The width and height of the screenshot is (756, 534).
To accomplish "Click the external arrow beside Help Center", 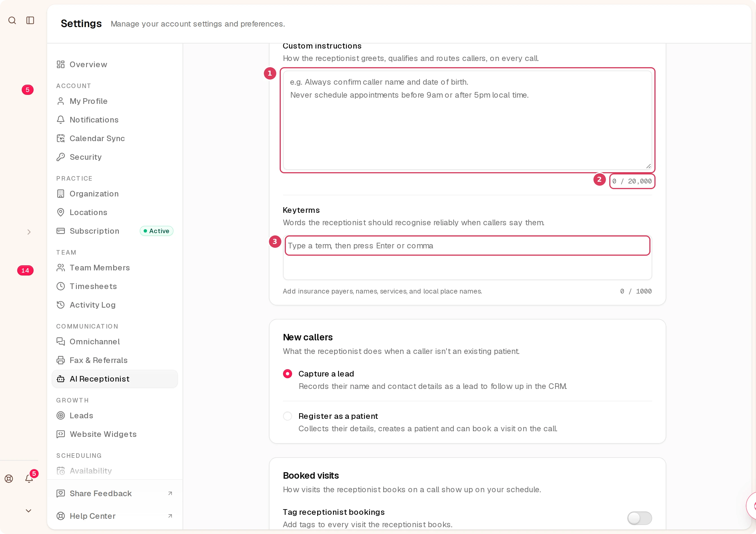I will point(170,516).
